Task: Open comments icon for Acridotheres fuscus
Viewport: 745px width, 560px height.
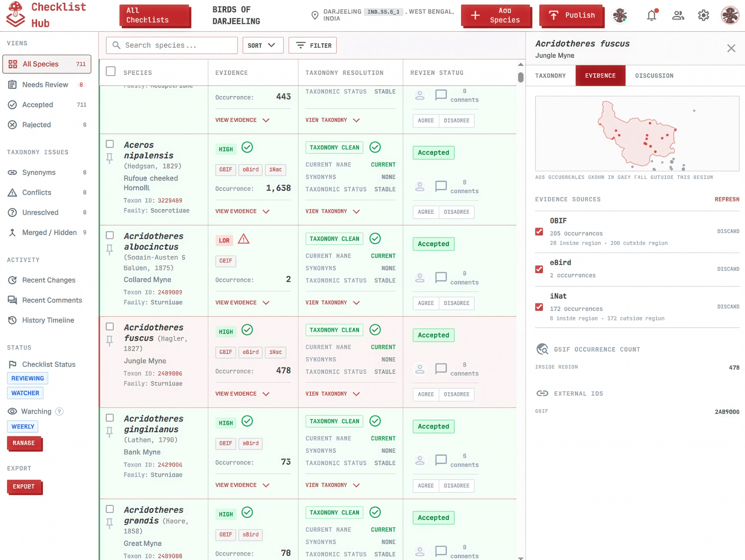Action: pos(441,369)
